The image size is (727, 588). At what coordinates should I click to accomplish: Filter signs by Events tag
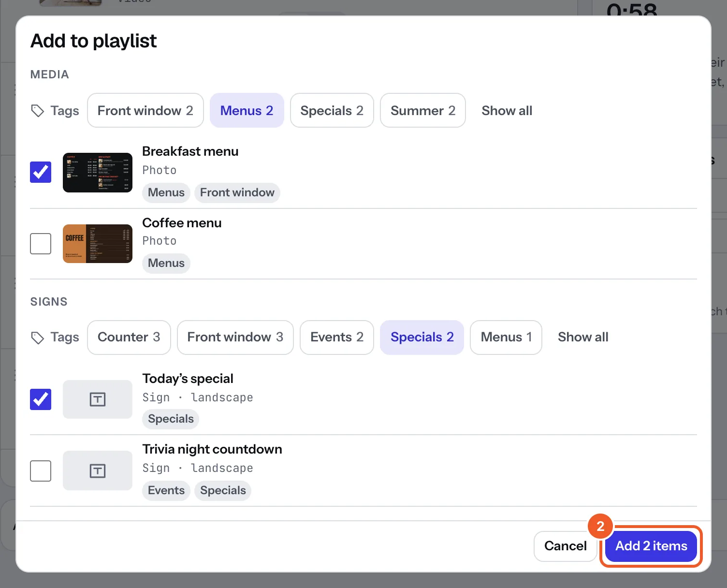(337, 337)
